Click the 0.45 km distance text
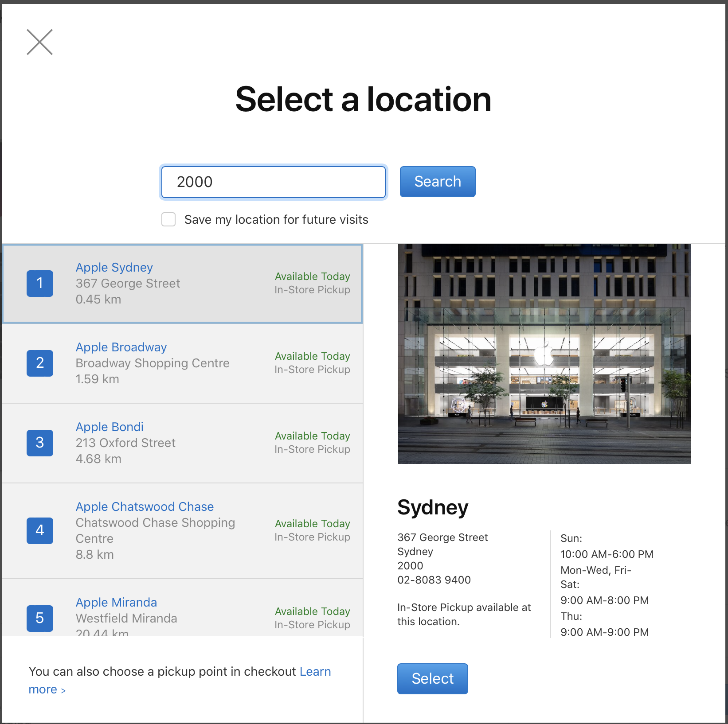Screen dimensions: 728x724 click(x=98, y=300)
